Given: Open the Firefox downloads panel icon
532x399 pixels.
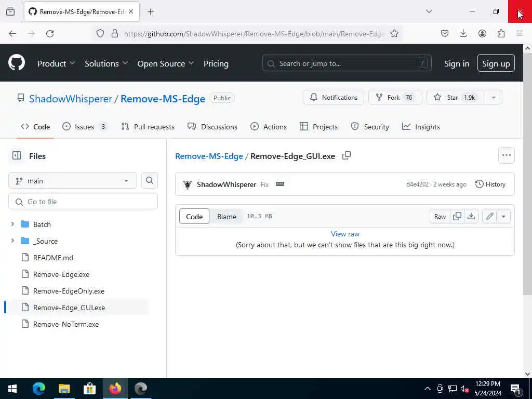Looking at the screenshot, I should [x=463, y=33].
